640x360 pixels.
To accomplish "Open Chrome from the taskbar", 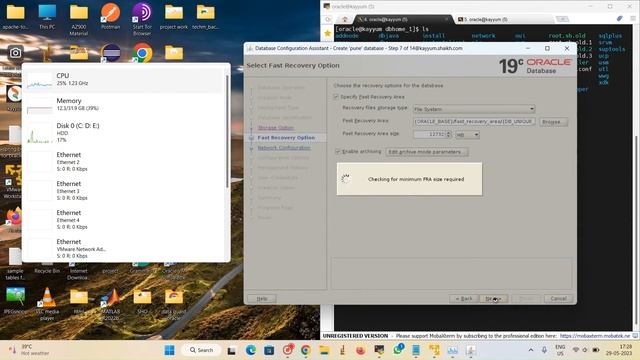I will (305, 350).
